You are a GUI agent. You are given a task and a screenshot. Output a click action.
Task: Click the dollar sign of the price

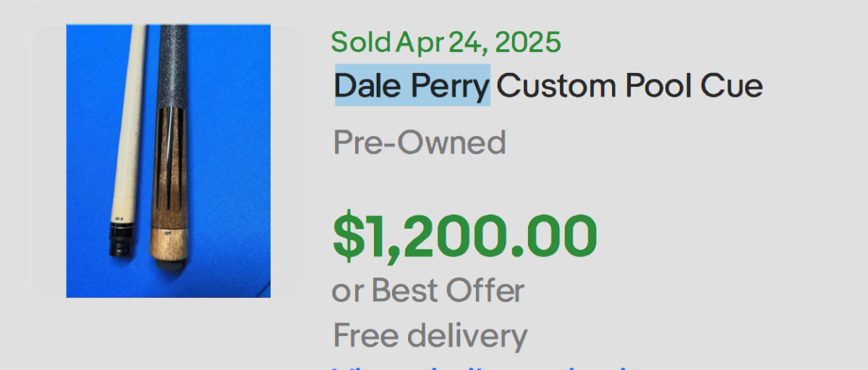(x=346, y=237)
